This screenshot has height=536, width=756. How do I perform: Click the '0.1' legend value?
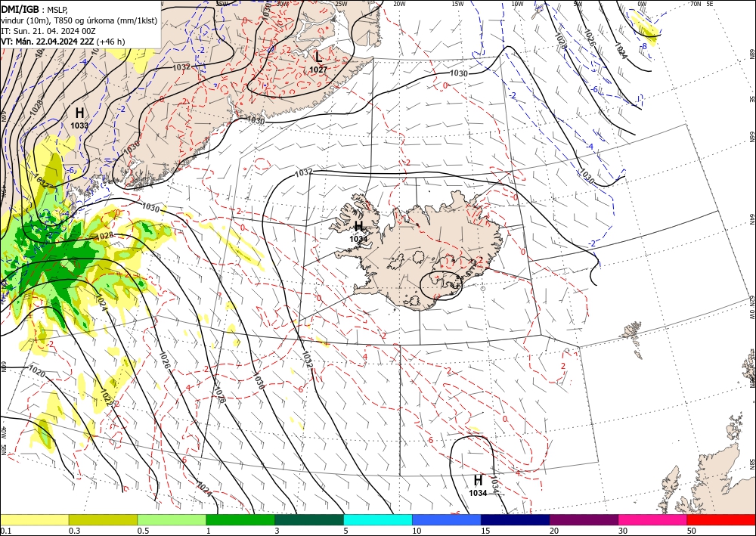click(x=5, y=531)
